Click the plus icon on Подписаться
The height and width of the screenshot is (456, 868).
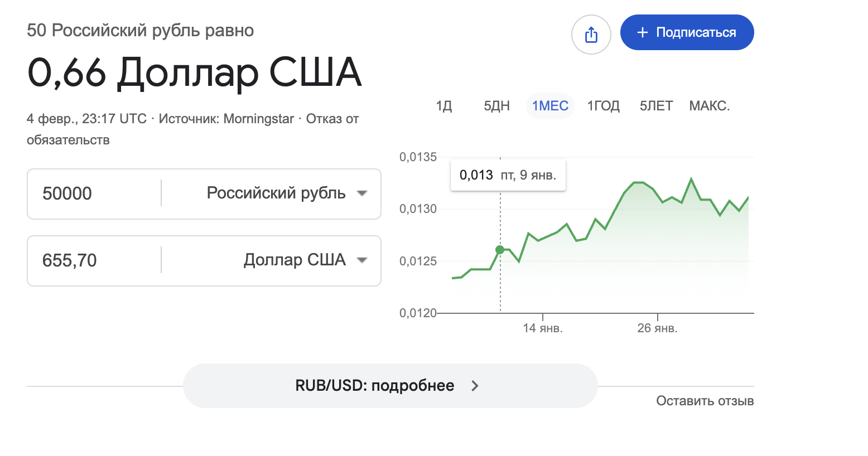(643, 32)
